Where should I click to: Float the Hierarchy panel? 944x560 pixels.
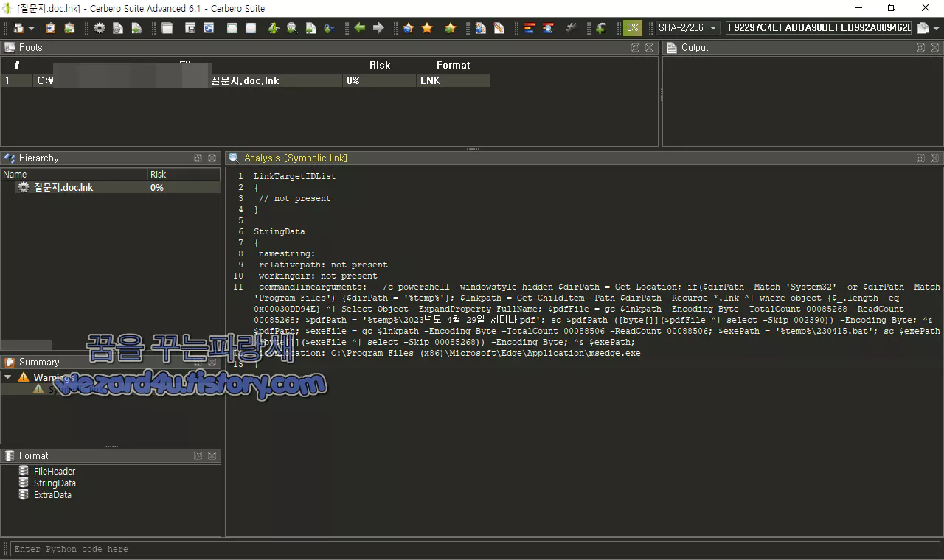198,158
